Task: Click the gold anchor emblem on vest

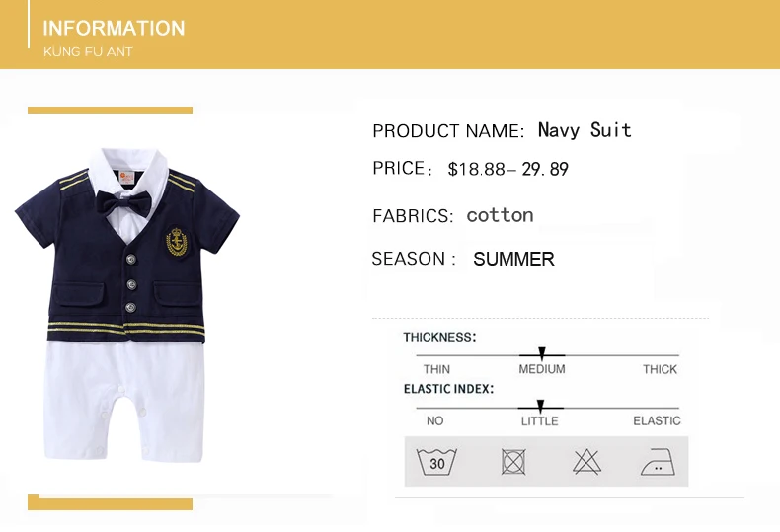Action: pos(177,242)
